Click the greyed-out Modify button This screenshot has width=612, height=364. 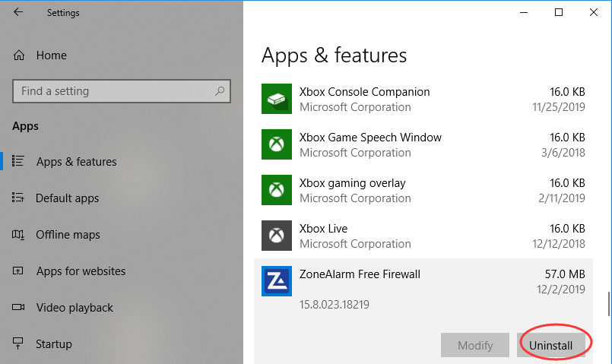(475, 345)
